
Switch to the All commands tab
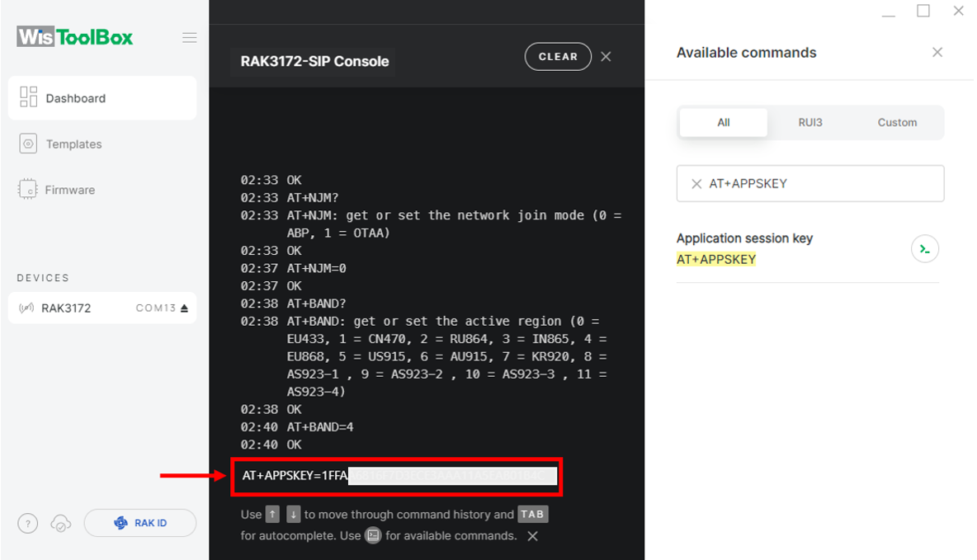tap(724, 123)
